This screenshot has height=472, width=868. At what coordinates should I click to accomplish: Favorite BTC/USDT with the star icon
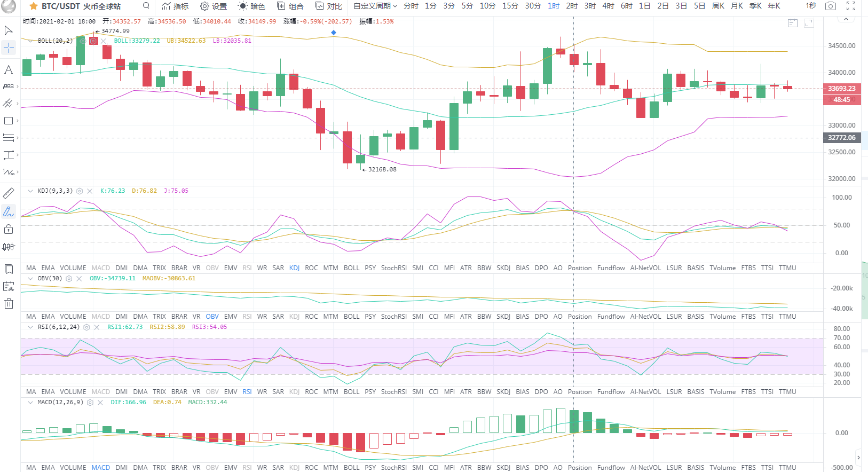click(x=34, y=6)
